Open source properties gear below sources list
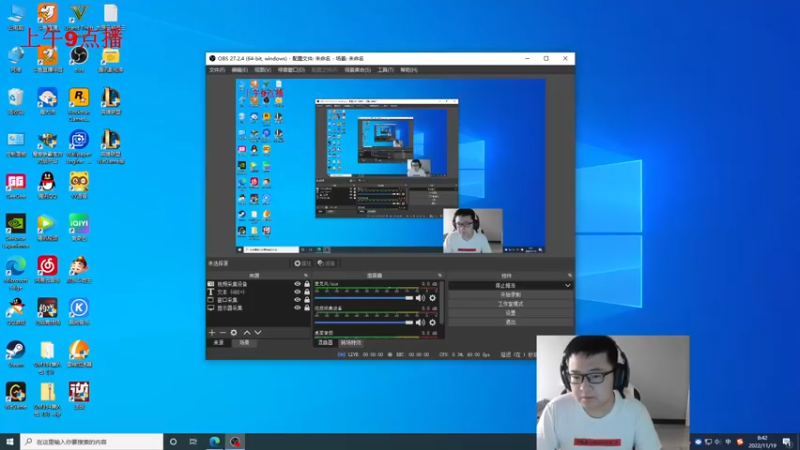 click(234, 333)
